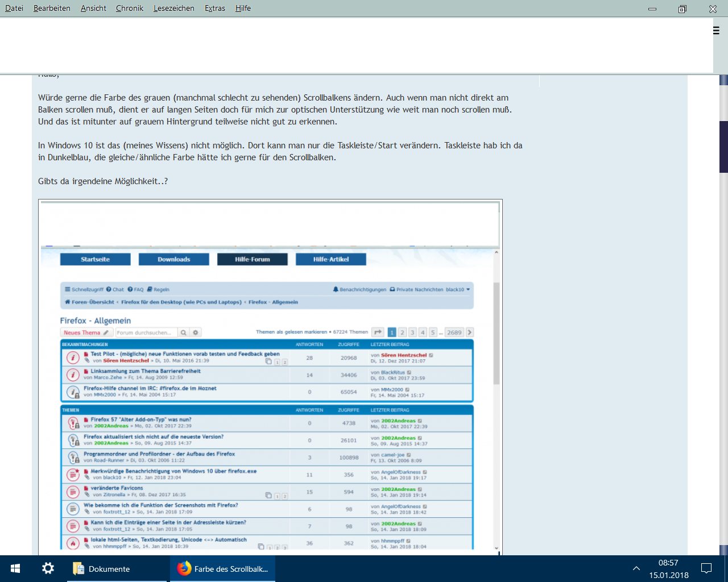Click the 'Neues Thema' button
The height and width of the screenshot is (582, 728).
pos(86,332)
